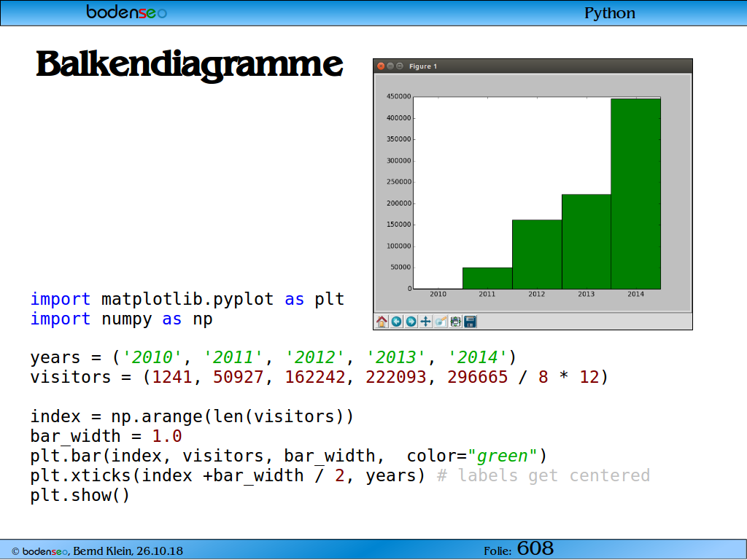Minimize the Figure 1 window

tap(390, 66)
